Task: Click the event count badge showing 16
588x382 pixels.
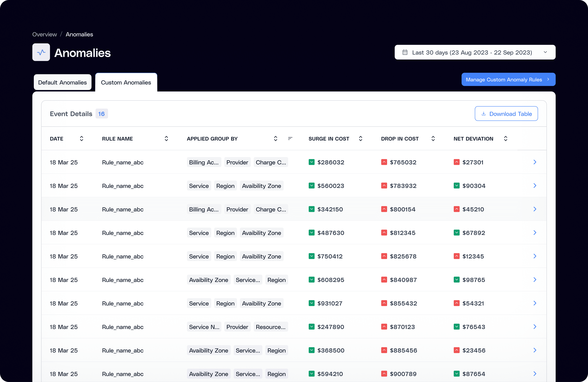Action: click(101, 114)
